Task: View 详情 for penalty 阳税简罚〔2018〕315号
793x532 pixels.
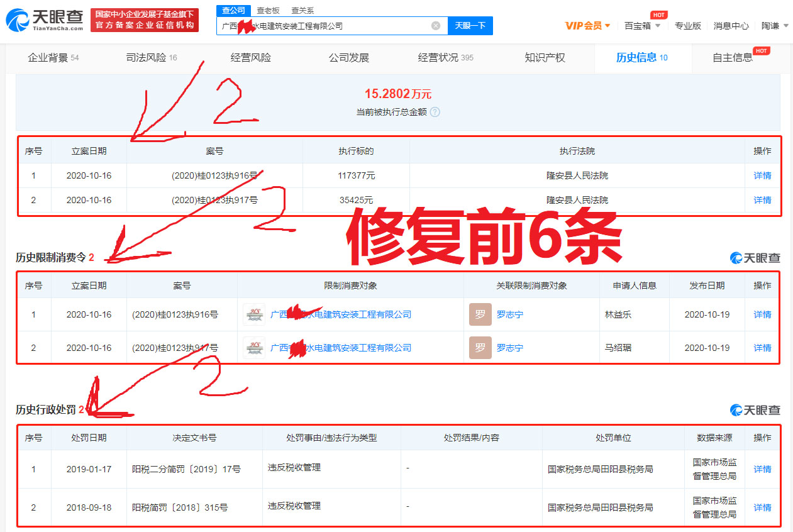Action: [762, 507]
